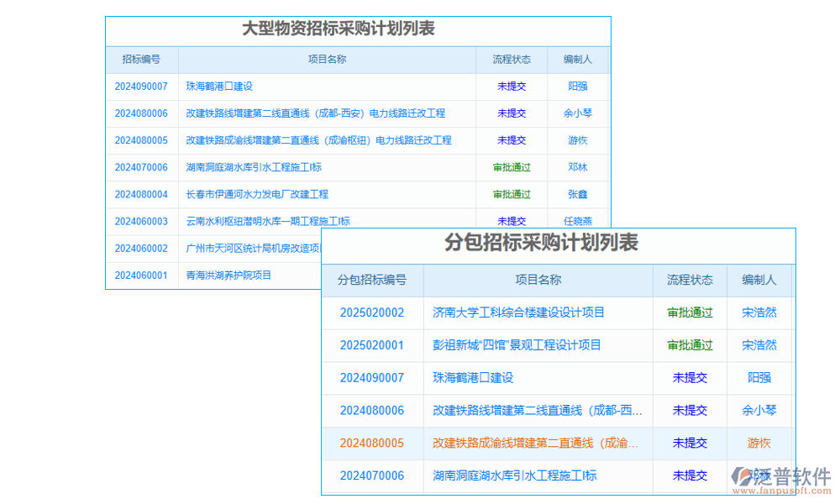840x504 pixels.
Task: Click editor 宋浩然 in subcontract list
Action: (x=759, y=312)
